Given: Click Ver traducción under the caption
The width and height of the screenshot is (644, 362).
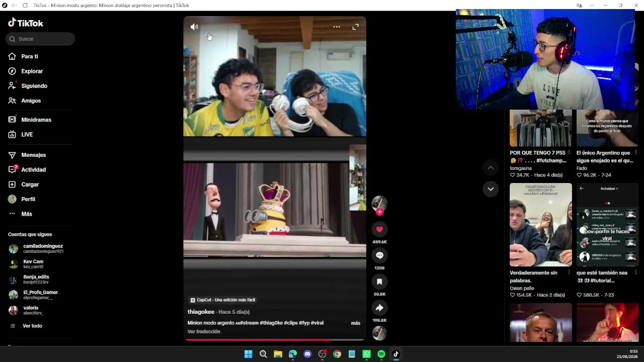Looking at the screenshot, I should (204, 331).
